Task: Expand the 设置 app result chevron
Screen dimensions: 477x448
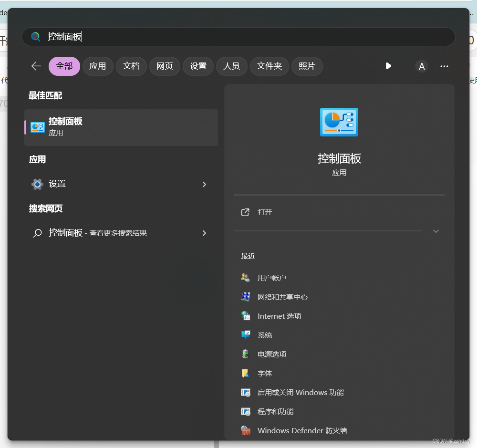Action: (204, 185)
